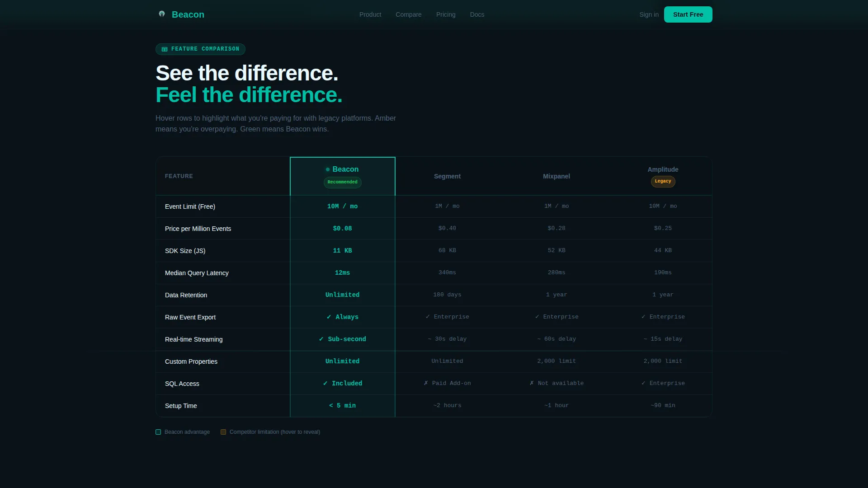868x488 pixels.
Task: Click the Beacon advantage legend label
Action: [187, 432]
